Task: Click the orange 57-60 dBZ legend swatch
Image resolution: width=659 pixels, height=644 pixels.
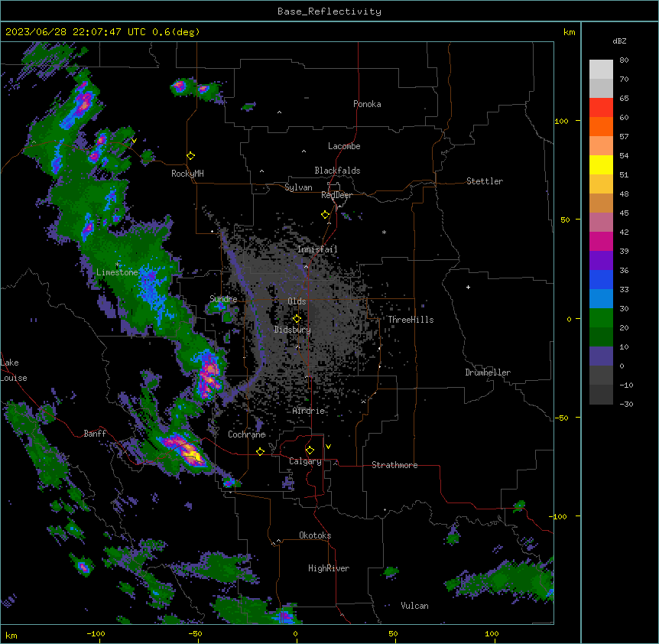Action: click(601, 126)
